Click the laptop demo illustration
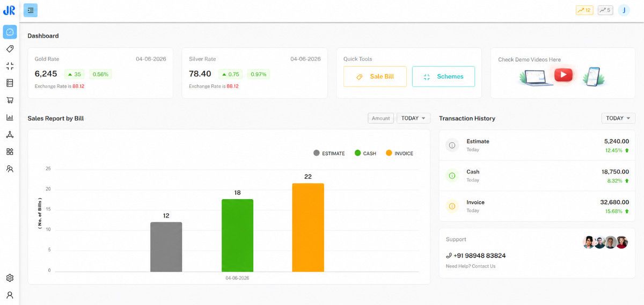The width and height of the screenshot is (644, 305). click(536, 77)
